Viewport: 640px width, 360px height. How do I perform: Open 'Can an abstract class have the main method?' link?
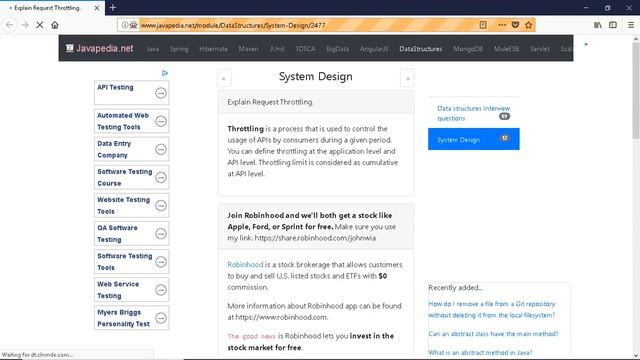click(x=493, y=333)
